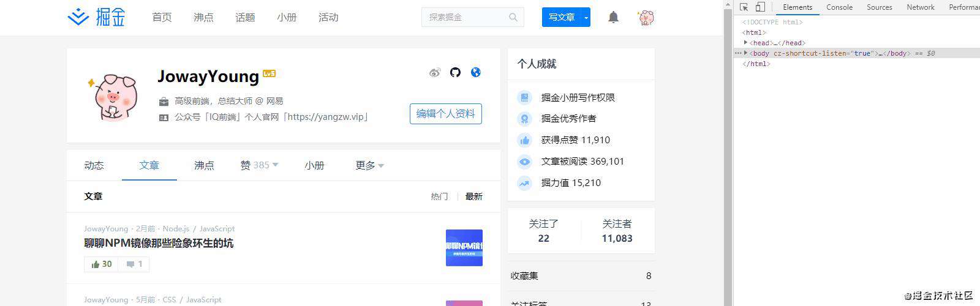Expand the 赞 385 dropdown
The width and height of the screenshot is (980, 306).
[259, 165]
